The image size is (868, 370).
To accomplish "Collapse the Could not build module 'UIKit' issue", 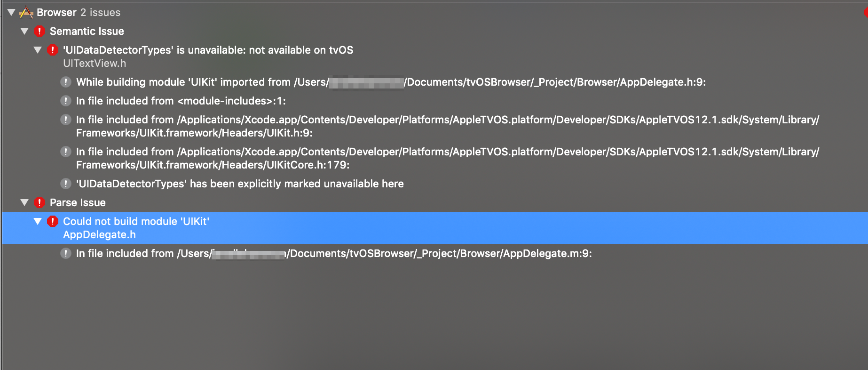I will coord(38,221).
